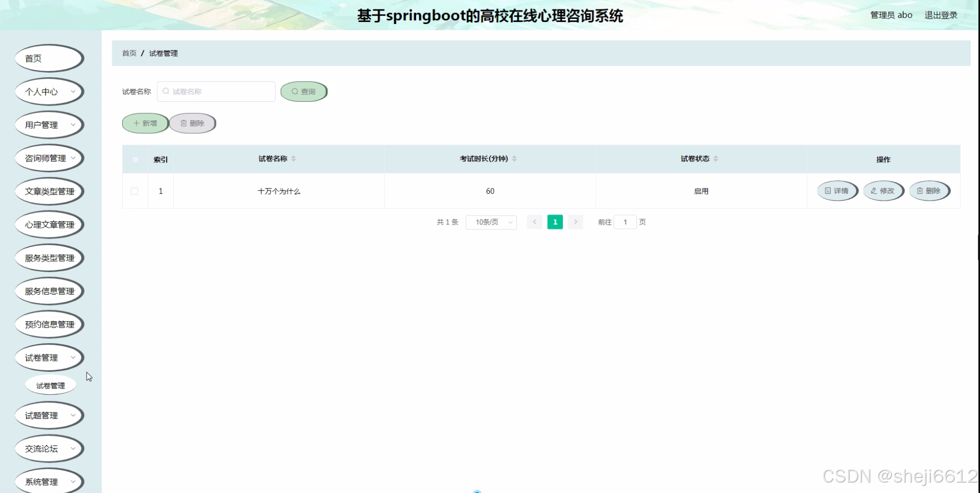Click the 60 duration cell
Image resolution: width=980 pixels, height=493 pixels.
tap(490, 191)
